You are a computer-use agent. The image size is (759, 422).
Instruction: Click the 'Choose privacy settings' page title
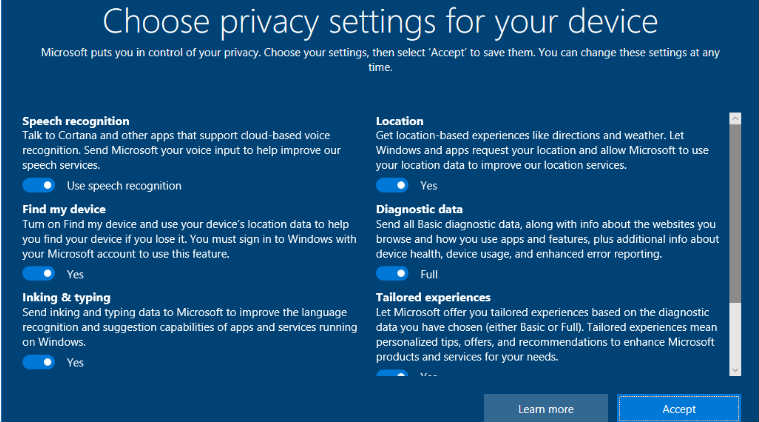(x=380, y=21)
